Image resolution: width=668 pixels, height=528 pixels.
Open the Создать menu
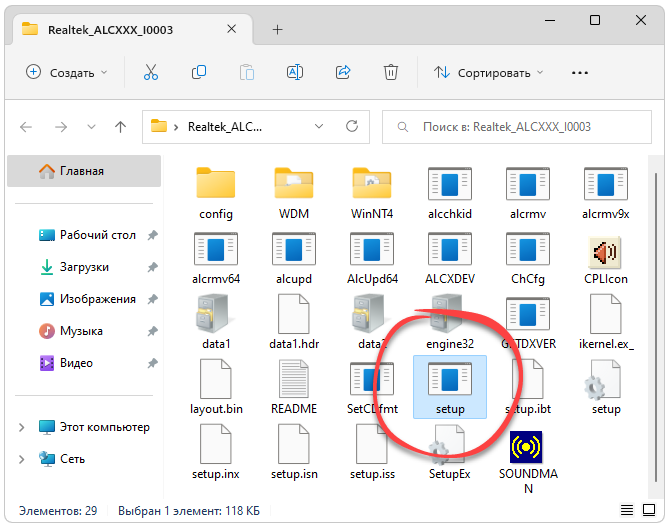(67, 73)
